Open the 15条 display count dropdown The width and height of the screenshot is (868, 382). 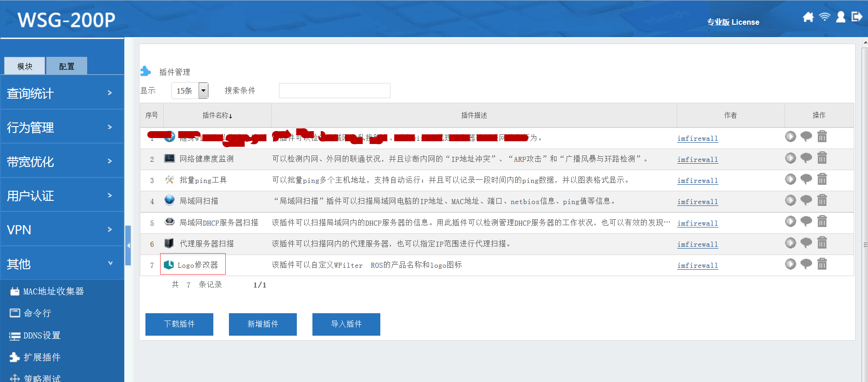[203, 91]
